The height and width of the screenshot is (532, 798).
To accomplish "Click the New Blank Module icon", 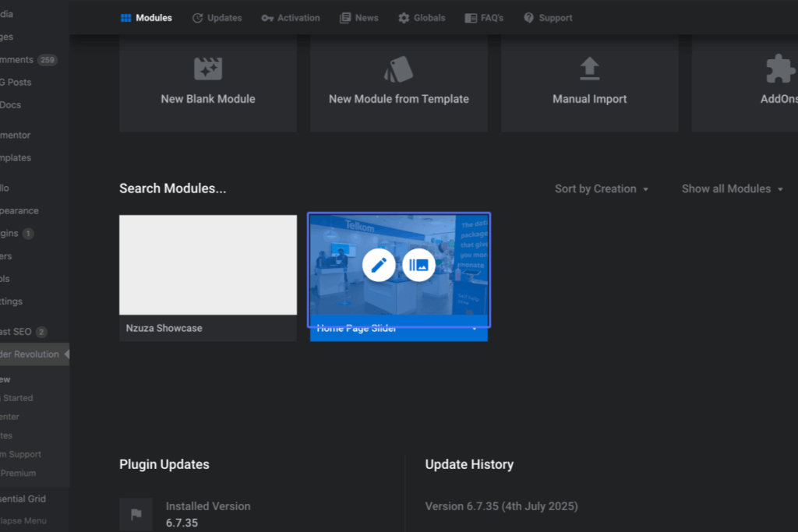I will tap(208, 69).
